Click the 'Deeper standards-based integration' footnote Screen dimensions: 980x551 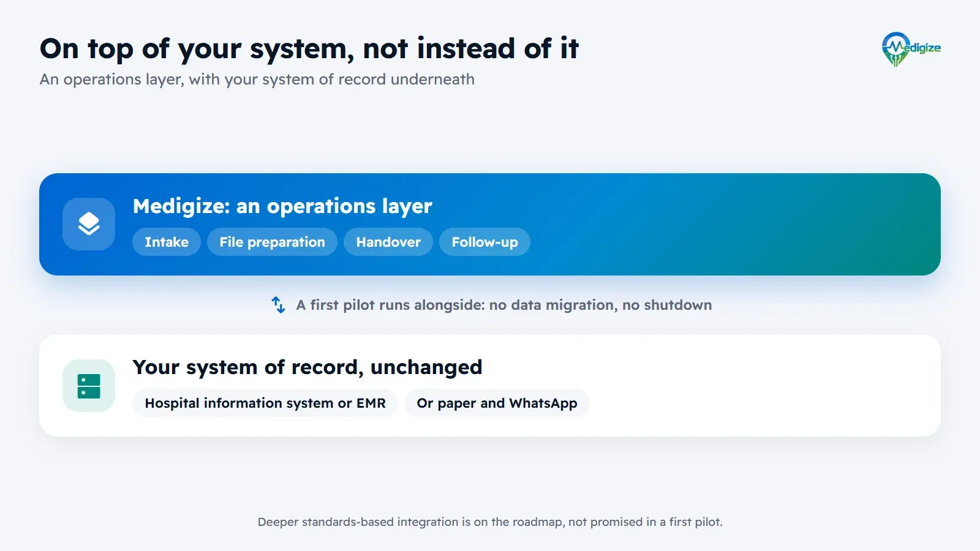point(490,522)
